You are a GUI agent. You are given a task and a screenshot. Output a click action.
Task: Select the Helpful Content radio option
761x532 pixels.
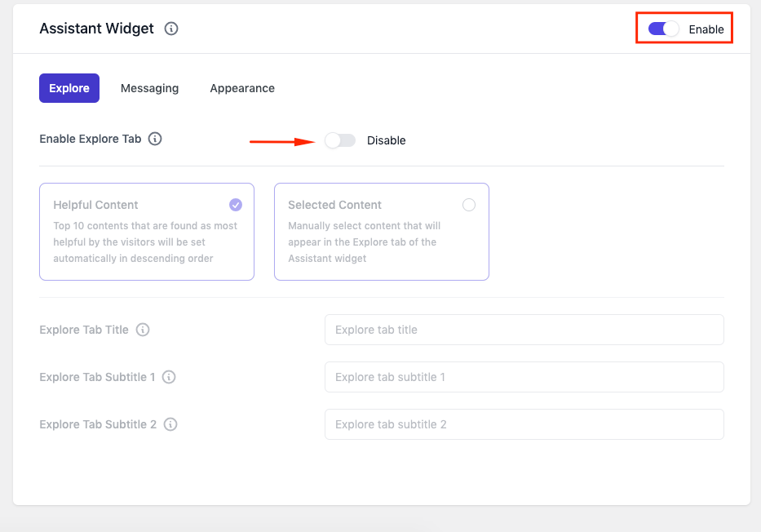tap(236, 205)
